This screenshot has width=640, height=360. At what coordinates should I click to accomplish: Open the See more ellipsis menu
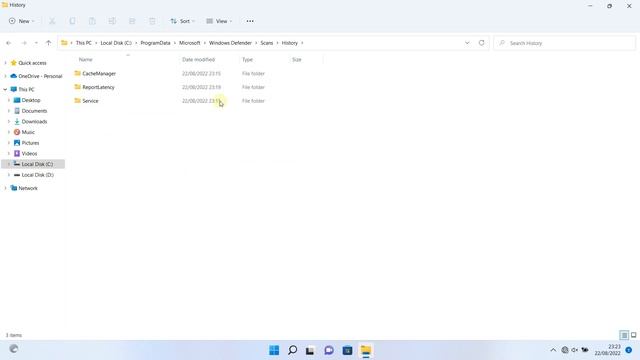click(x=250, y=21)
